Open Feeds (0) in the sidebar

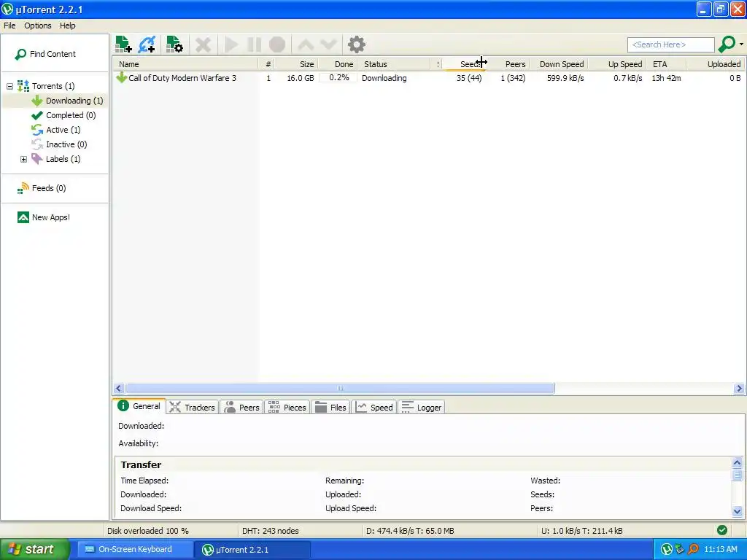(42, 189)
